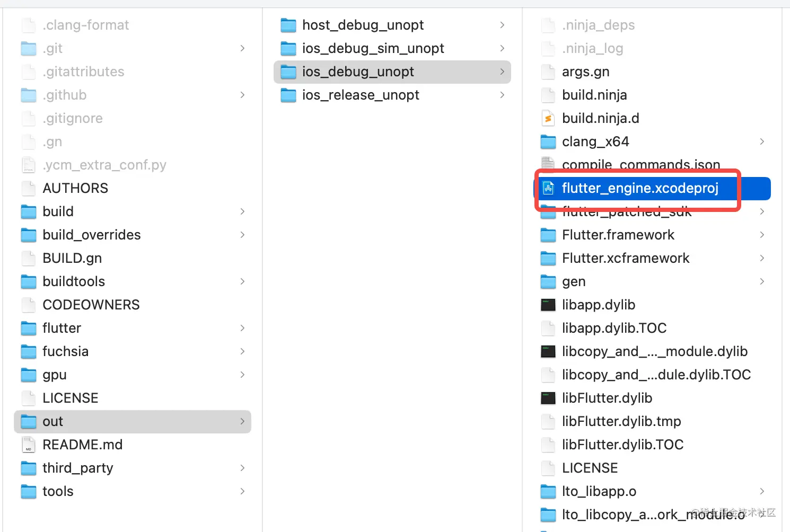This screenshot has width=790, height=532.
Task: Select the .clang-format file name
Action: (x=86, y=25)
